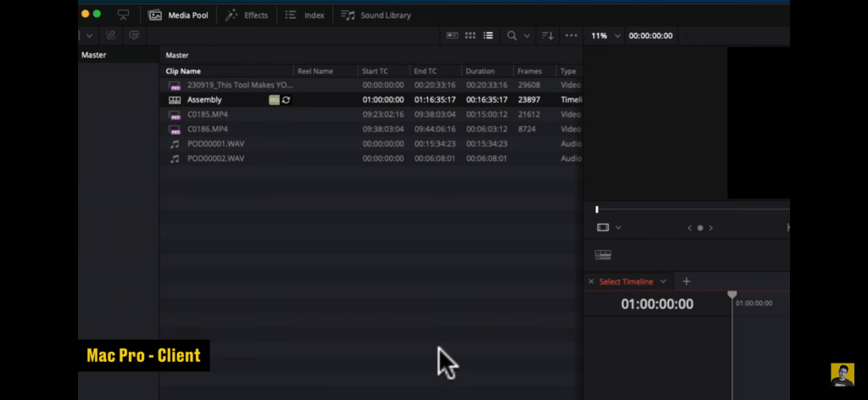Go to previous marker arrow in viewer

point(689,228)
